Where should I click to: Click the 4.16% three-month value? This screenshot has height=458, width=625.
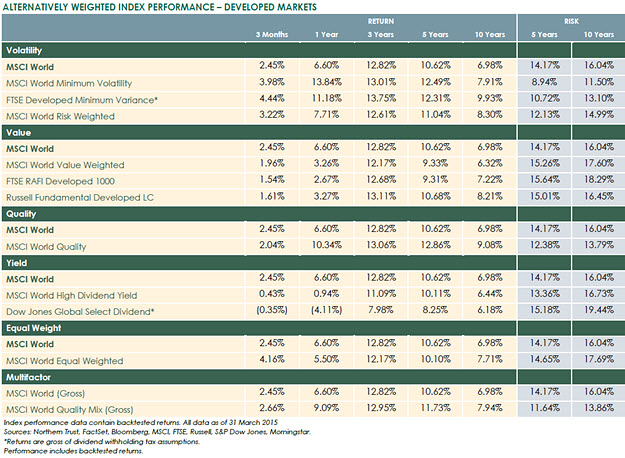click(x=272, y=359)
